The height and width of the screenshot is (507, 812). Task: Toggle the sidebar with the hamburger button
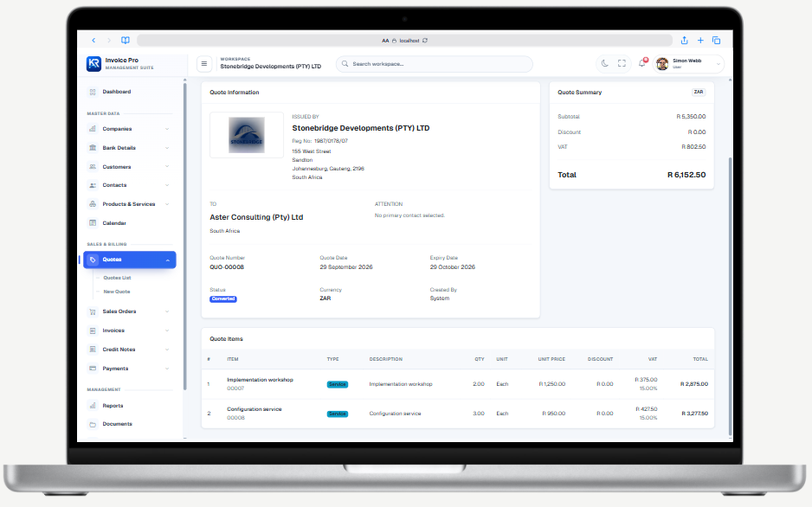[x=204, y=64]
